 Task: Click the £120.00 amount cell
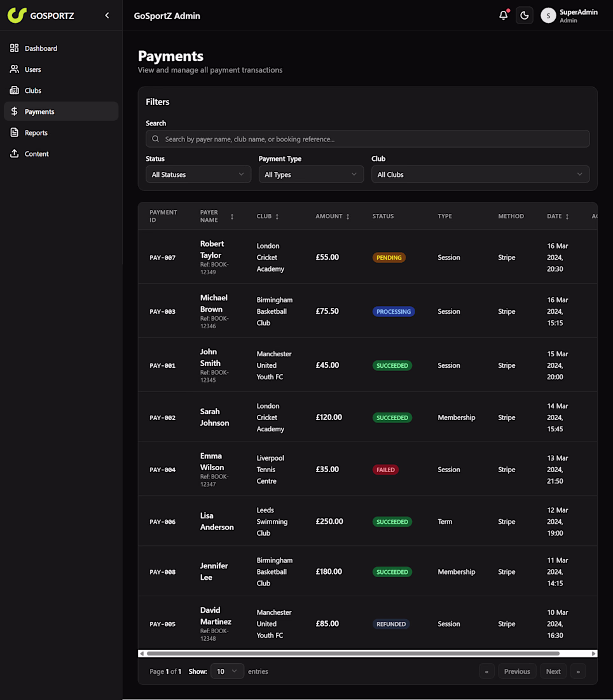(x=329, y=417)
